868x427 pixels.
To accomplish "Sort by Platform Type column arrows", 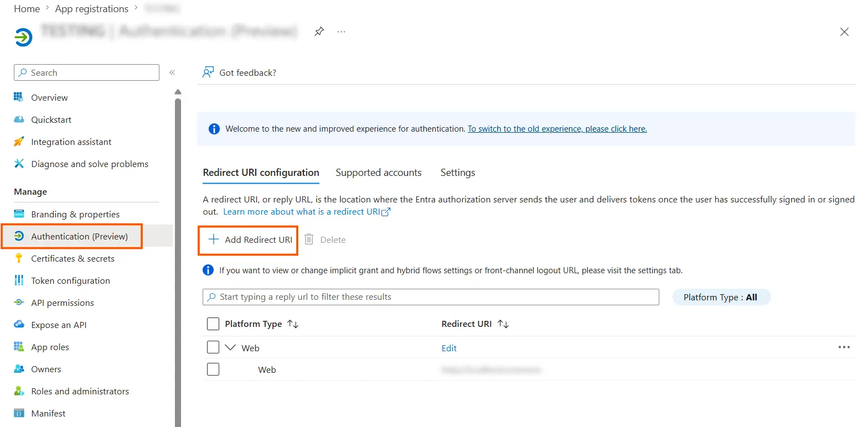I will click(293, 324).
